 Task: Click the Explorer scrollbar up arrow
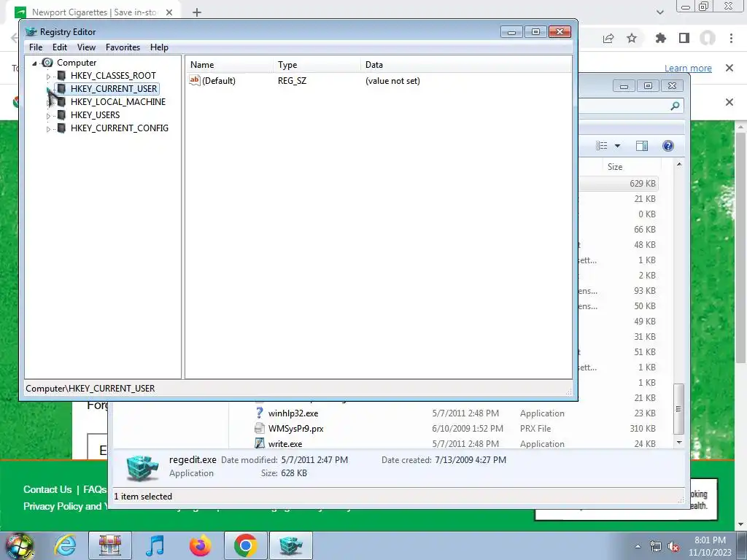tap(679, 164)
